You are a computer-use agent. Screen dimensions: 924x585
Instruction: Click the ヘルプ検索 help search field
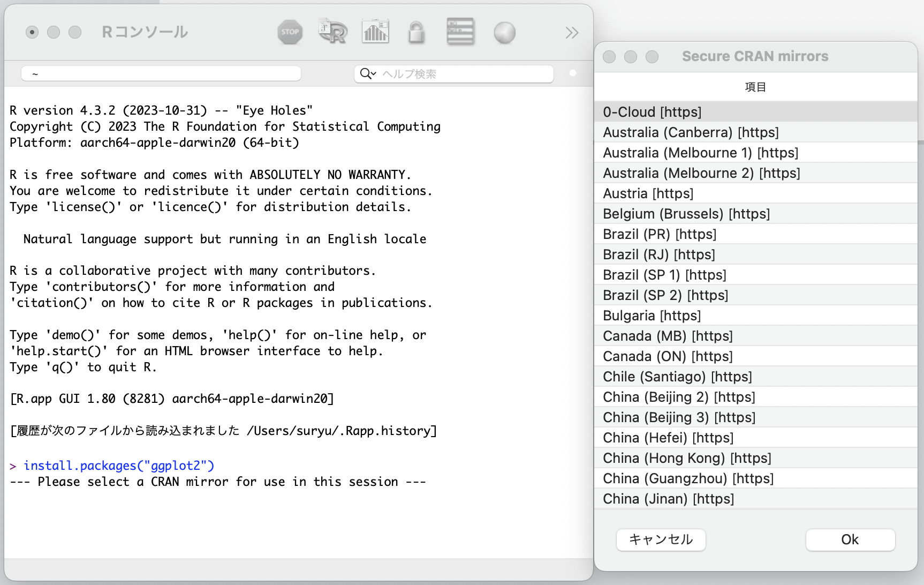[x=454, y=74]
